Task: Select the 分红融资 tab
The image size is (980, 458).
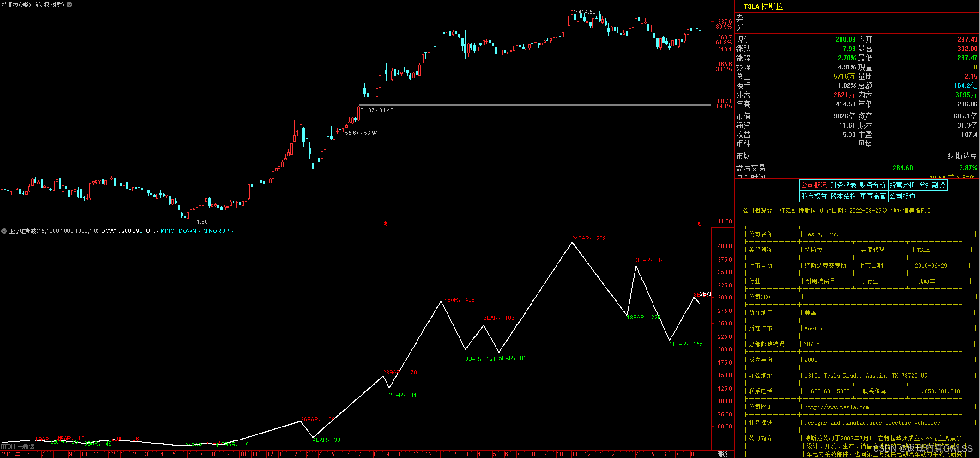Action: (x=932, y=185)
